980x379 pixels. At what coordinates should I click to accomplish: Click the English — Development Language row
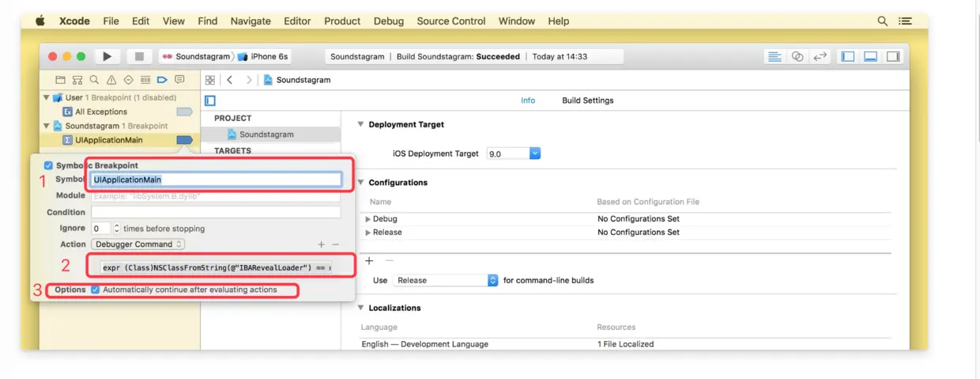[625, 344]
